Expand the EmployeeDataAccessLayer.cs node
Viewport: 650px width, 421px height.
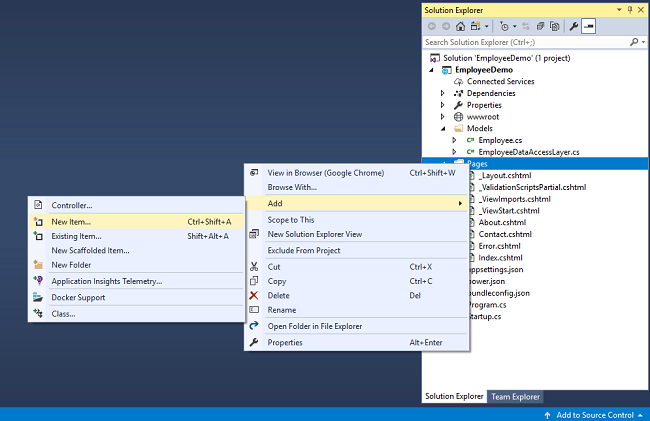(x=454, y=152)
